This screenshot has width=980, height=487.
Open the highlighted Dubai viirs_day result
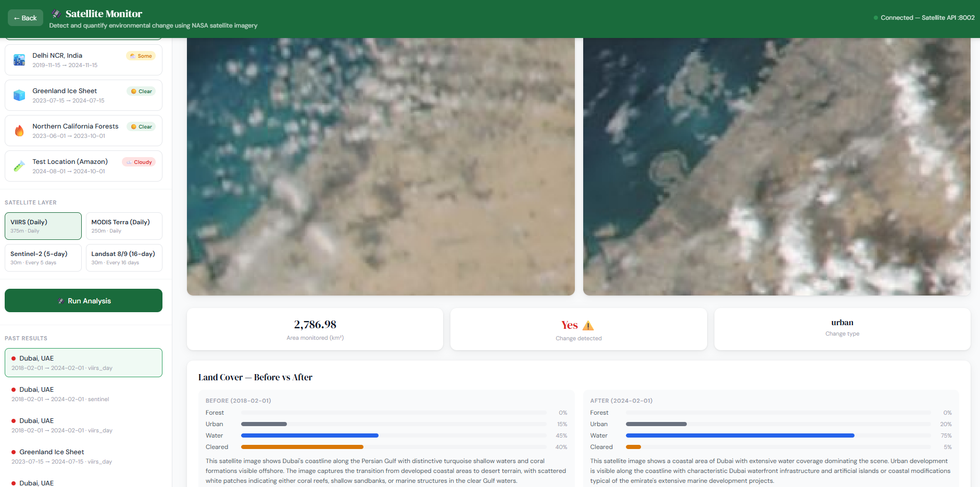click(83, 363)
